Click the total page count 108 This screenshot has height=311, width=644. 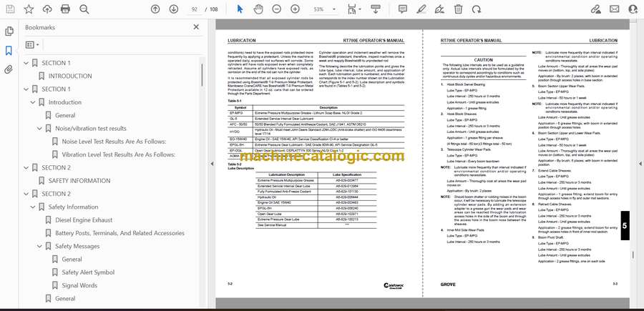(213, 9)
